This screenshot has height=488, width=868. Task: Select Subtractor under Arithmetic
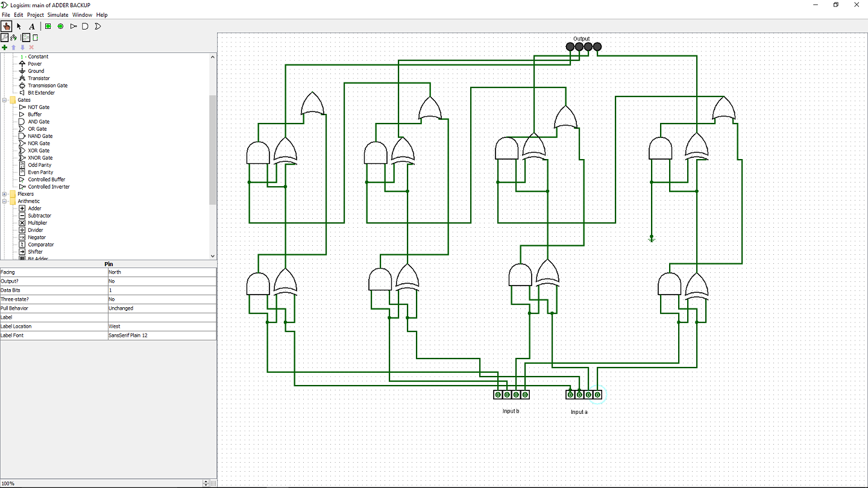pos(39,216)
